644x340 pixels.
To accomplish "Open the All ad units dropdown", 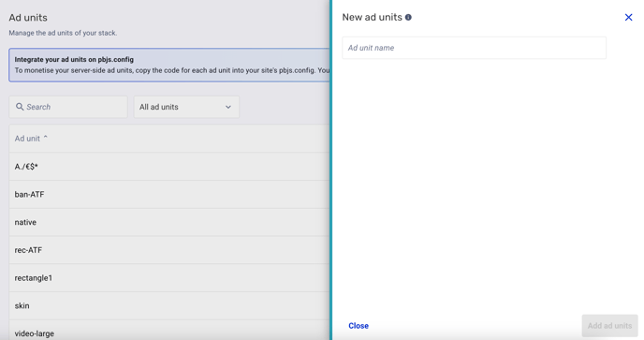I will coord(186,107).
